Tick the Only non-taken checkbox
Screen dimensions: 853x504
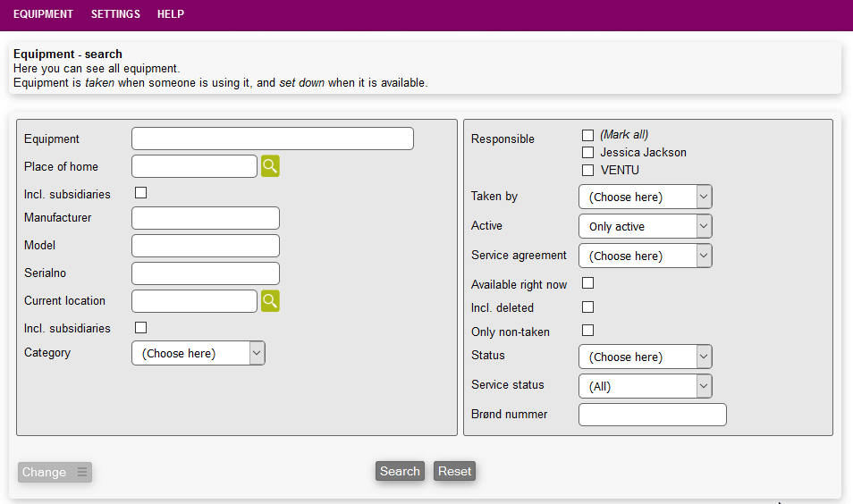(x=587, y=331)
